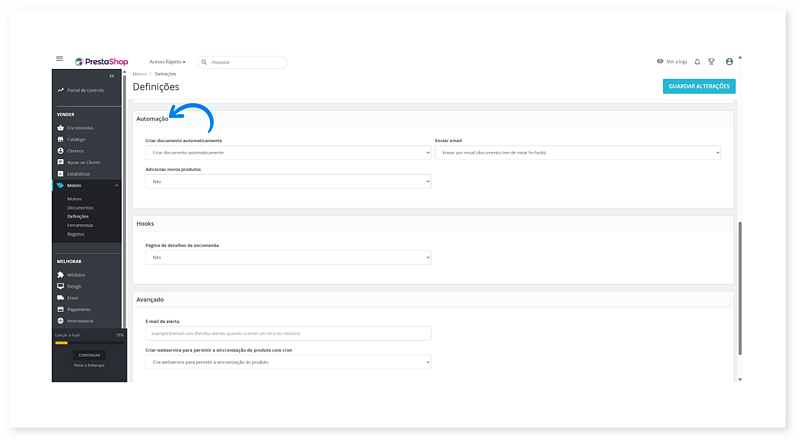Collapse sidebar with double-chevron icon
Screen dimensions: 800x442
tap(112, 76)
